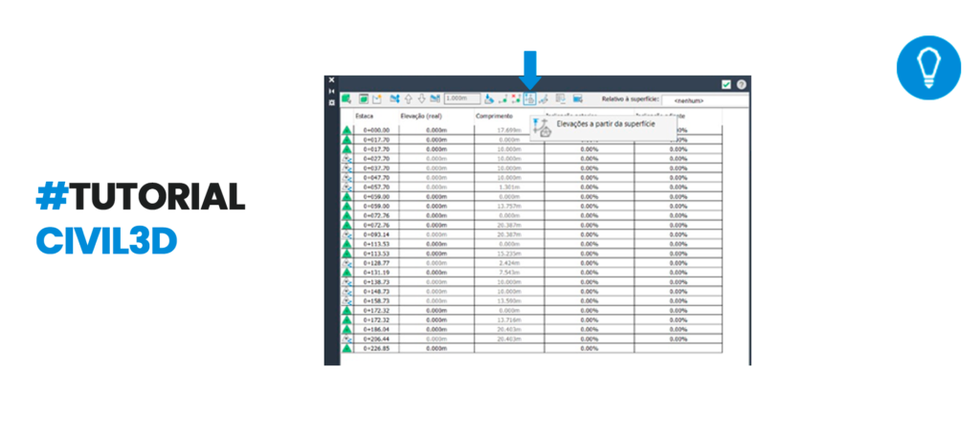
Task: Click length cell 1.301m
Action: pos(509,187)
